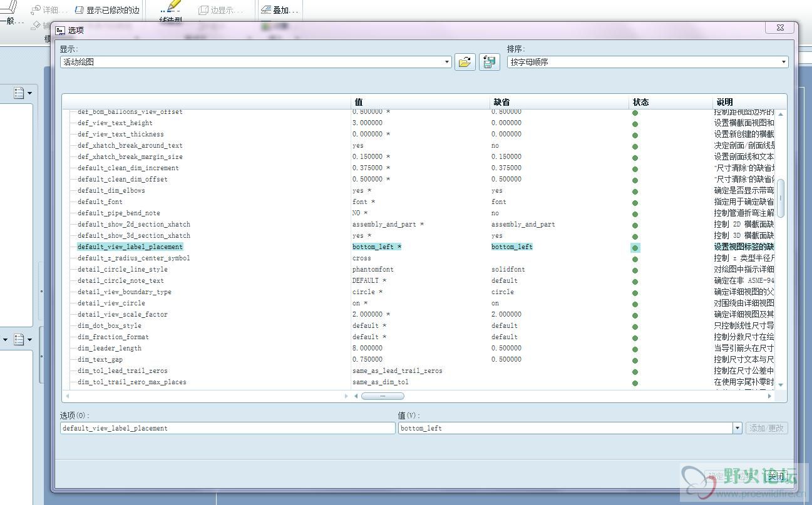Viewport: 812px width, 505px height.
Task: Select option detail_view_scale_factor
Action: coord(123,315)
